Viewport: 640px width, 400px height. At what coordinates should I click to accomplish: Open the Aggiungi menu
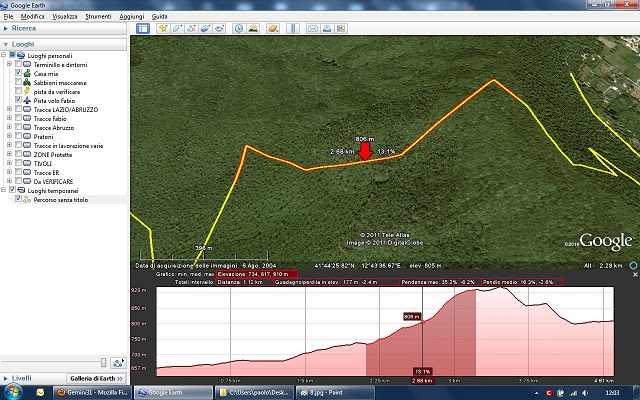[x=131, y=17]
